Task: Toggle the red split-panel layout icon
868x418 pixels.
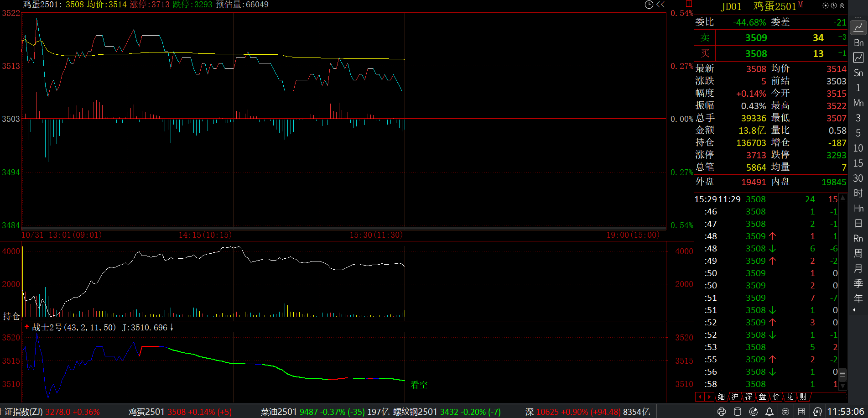Action: (x=689, y=4)
